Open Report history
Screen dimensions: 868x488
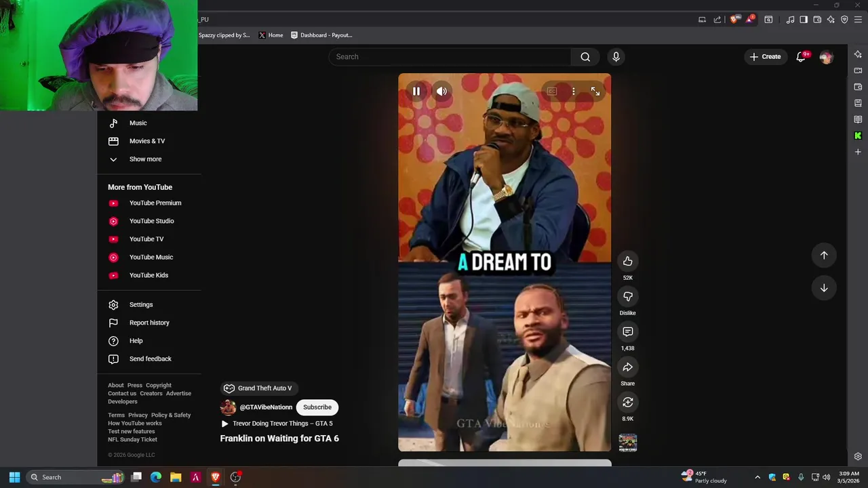(150, 323)
